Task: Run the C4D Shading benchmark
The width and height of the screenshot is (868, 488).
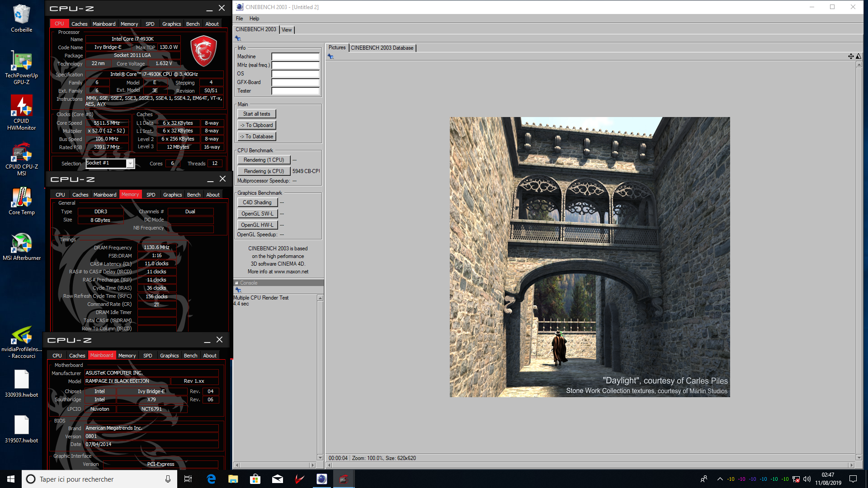Action: click(x=257, y=202)
